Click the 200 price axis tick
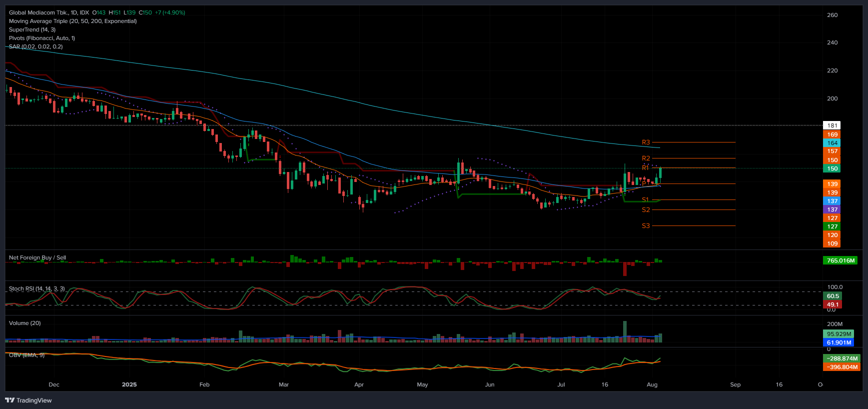The width and height of the screenshot is (868, 409). pyautogui.click(x=832, y=98)
